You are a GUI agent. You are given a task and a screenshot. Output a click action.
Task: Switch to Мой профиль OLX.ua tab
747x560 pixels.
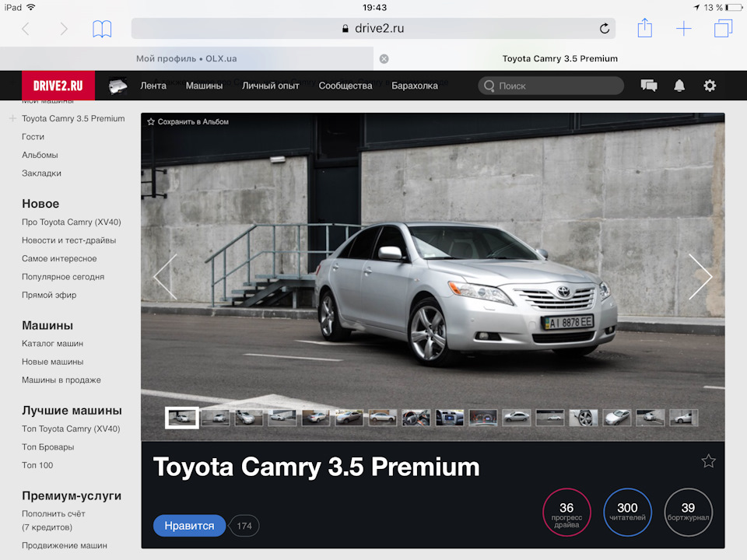186,58
